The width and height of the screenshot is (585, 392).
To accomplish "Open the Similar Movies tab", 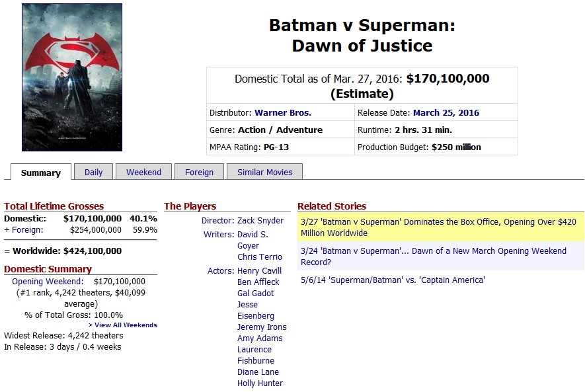I will [265, 172].
